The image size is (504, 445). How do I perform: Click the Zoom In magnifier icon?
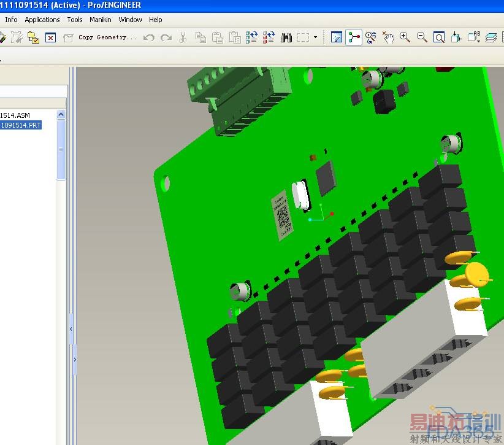(x=405, y=37)
